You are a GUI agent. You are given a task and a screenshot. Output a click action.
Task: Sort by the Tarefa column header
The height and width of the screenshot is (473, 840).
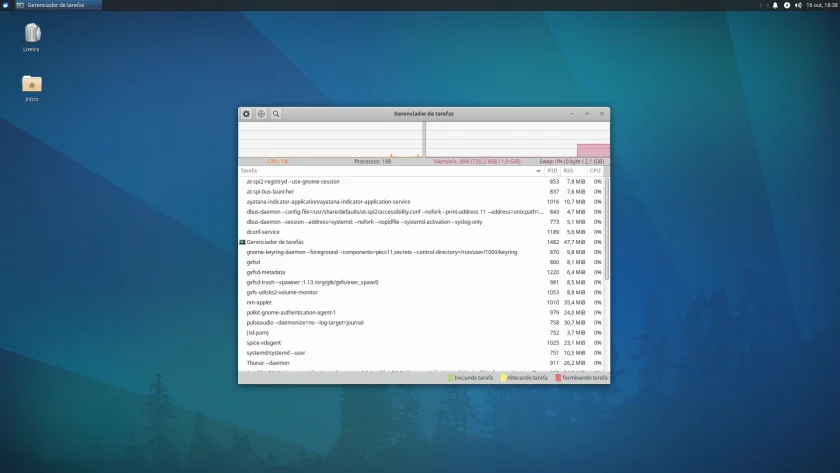pos(391,171)
